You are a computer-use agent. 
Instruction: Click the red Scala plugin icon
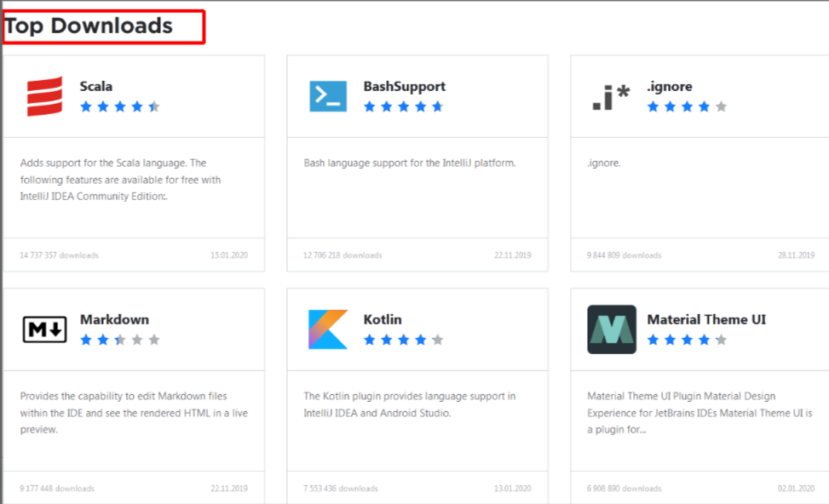[44, 96]
